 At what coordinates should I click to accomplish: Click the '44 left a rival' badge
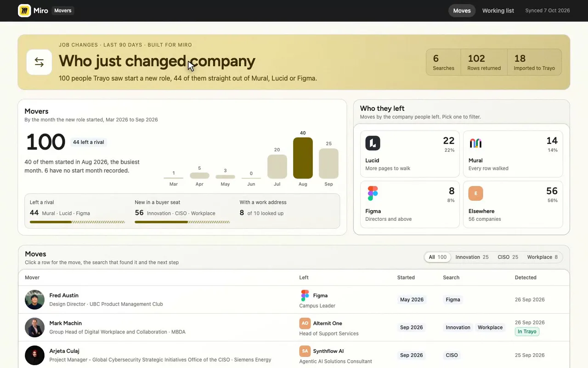(x=89, y=142)
